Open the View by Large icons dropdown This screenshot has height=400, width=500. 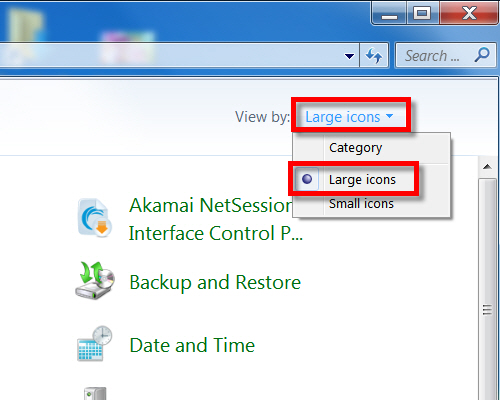point(349,117)
